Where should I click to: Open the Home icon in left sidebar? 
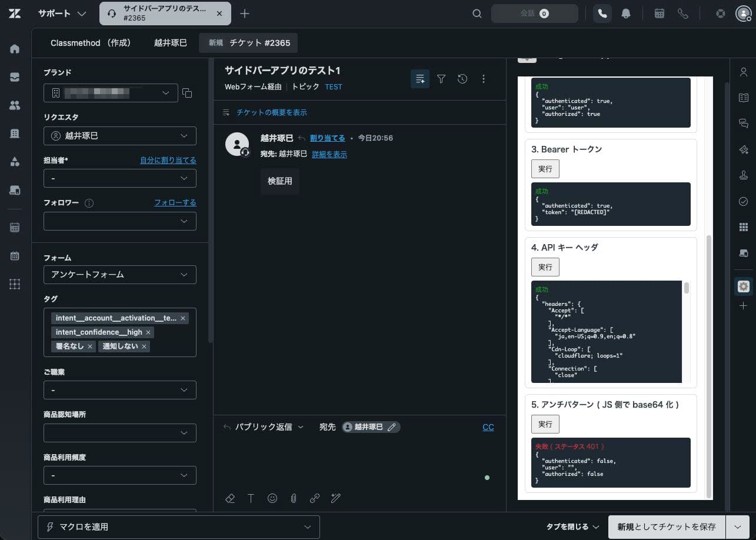click(x=15, y=49)
